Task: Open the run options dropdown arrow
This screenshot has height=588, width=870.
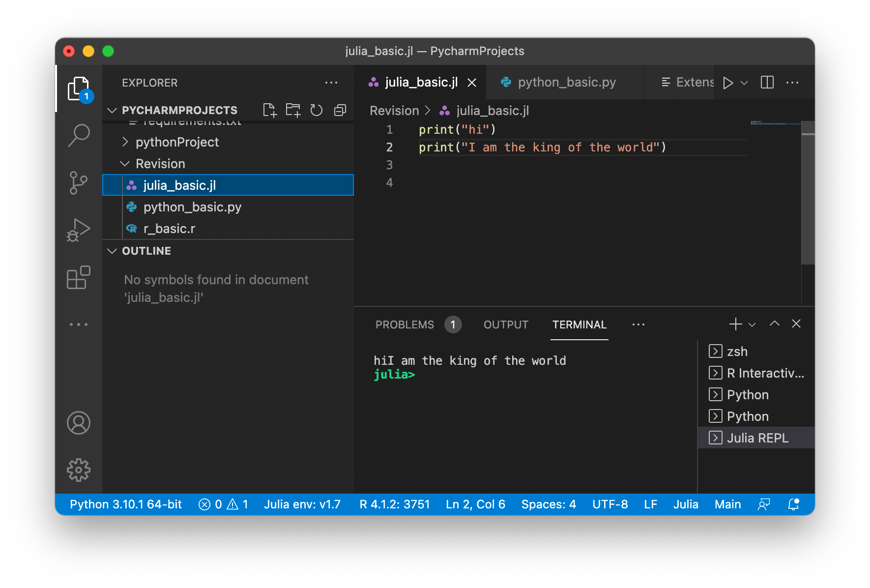Action: point(744,83)
